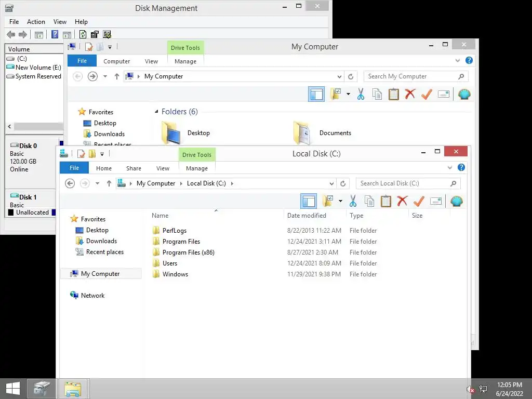
Task: Click the rename icon in Local Disk toolbar
Action: 436,201
